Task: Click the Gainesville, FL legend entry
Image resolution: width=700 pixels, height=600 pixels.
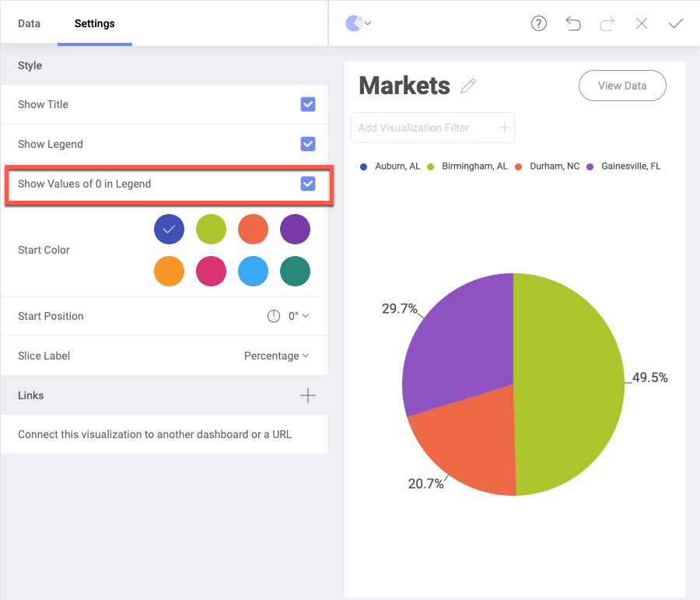Action: (624, 167)
